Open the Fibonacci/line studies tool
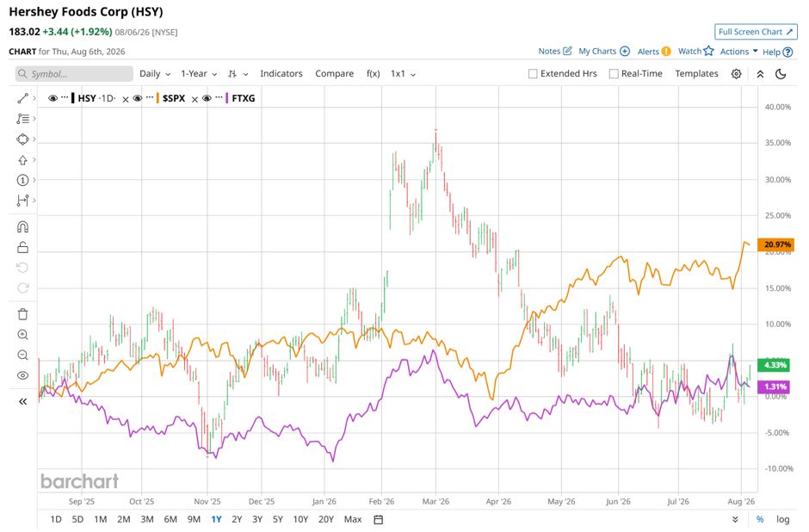The height and width of the screenshot is (532, 809). 22,119
